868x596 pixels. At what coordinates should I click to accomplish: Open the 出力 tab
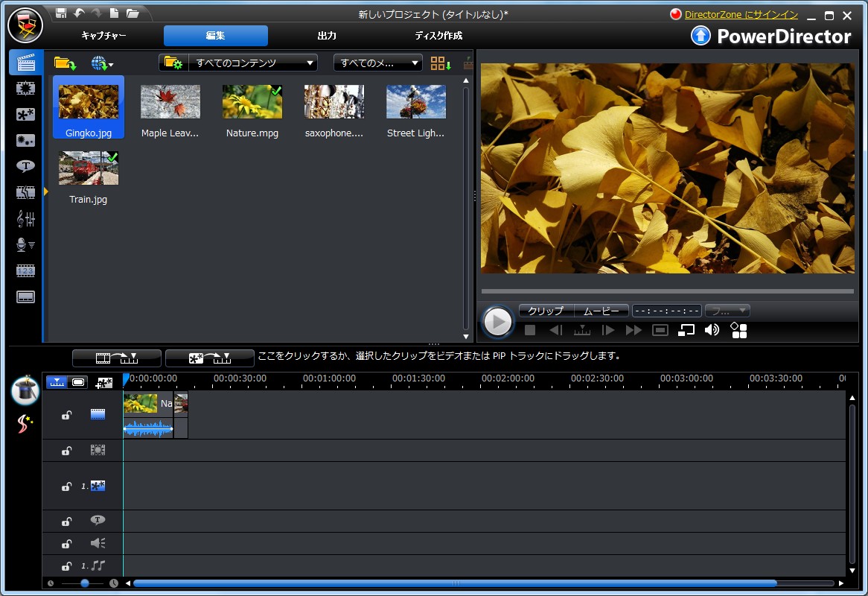pyautogui.click(x=327, y=36)
